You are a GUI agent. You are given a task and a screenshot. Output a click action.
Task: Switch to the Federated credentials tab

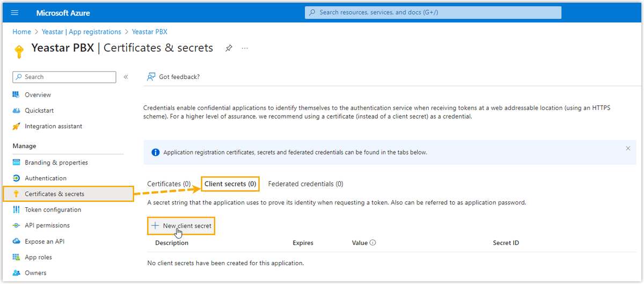[x=305, y=184]
